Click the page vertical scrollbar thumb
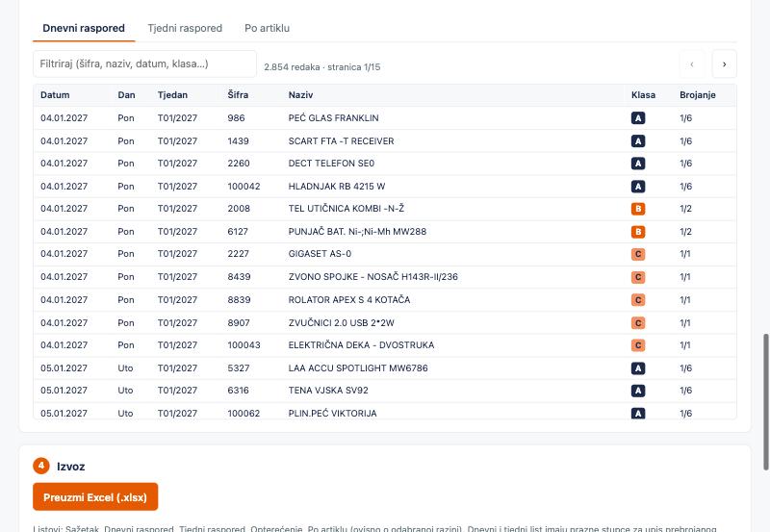The height and width of the screenshot is (532, 770). (765, 402)
